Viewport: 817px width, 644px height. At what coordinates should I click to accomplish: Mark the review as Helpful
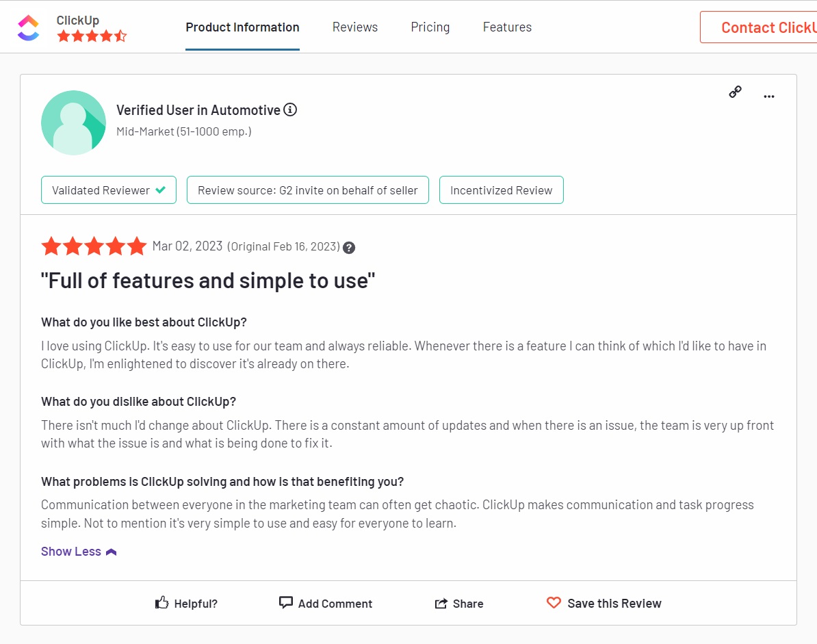[x=186, y=603]
